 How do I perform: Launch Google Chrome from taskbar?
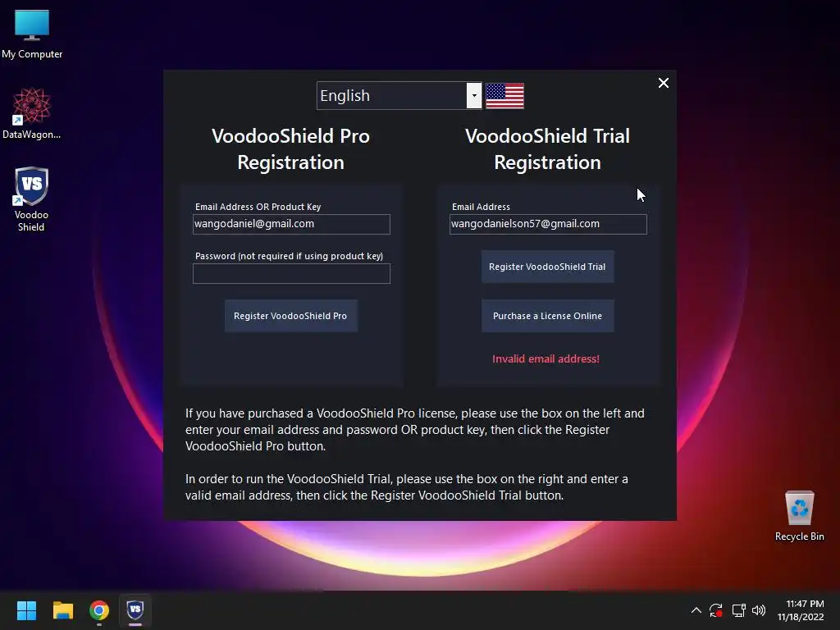(x=99, y=610)
